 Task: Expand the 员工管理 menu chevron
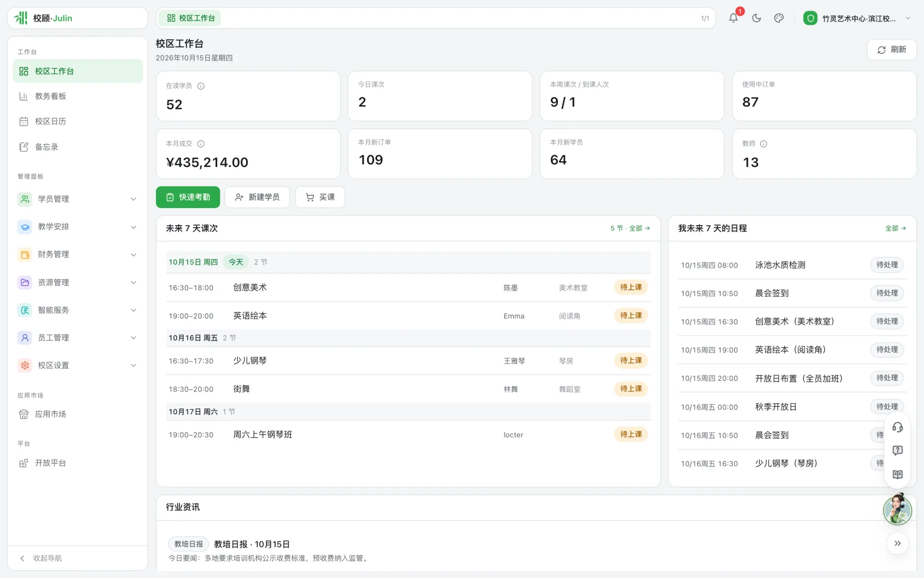click(133, 338)
